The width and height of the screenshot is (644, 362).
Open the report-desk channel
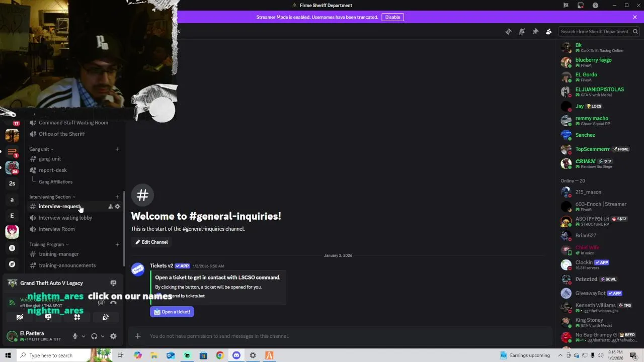(74, 170)
